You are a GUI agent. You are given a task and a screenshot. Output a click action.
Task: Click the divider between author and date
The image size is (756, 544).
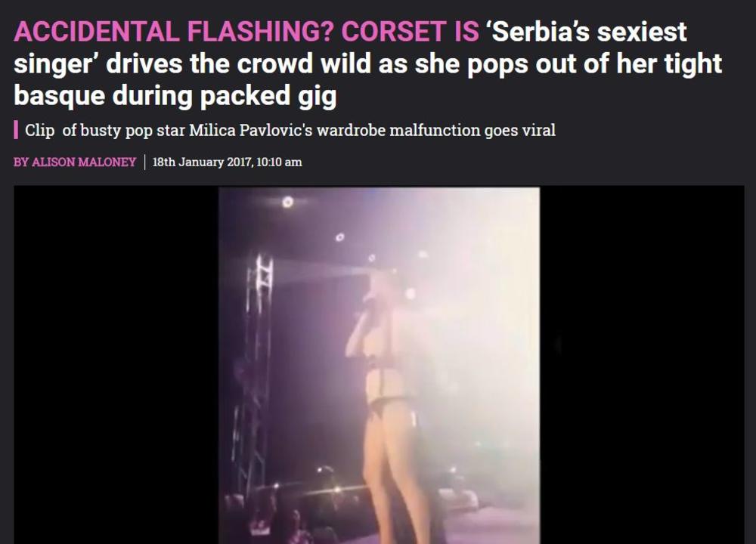tap(144, 162)
